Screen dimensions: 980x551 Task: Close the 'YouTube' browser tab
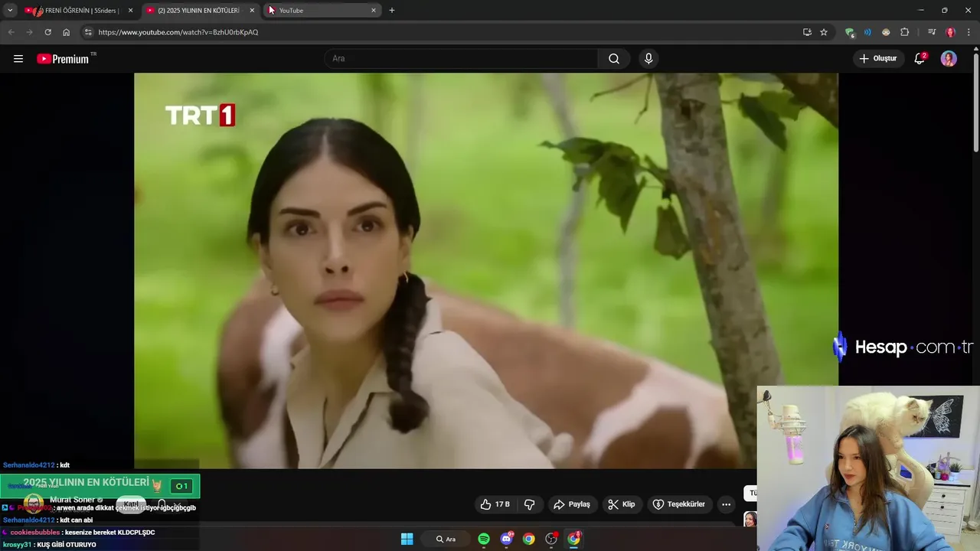(374, 11)
